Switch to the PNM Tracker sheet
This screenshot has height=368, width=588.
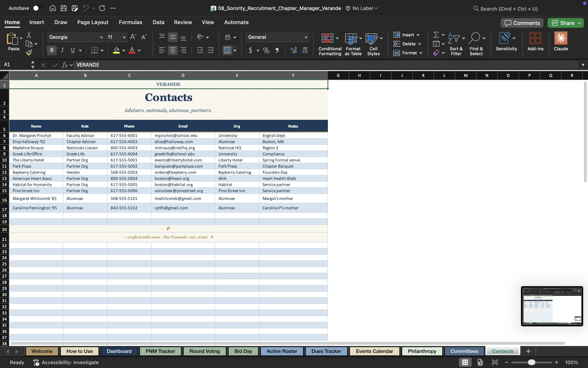point(160,351)
